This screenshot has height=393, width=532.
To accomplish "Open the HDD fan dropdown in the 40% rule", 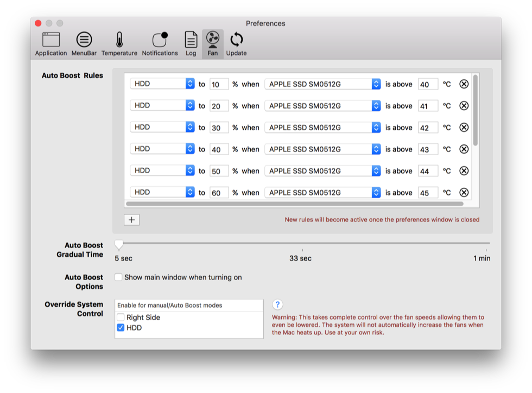I will click(x=162, y=149).
